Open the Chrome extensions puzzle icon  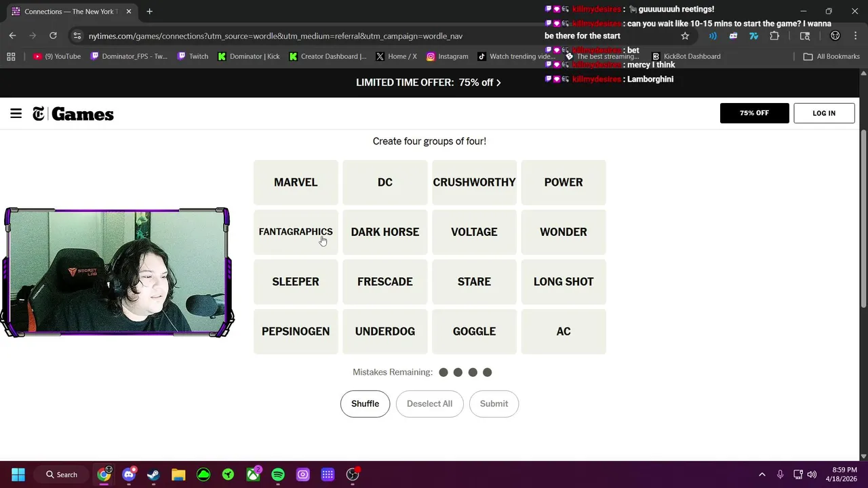coord(774,36)
